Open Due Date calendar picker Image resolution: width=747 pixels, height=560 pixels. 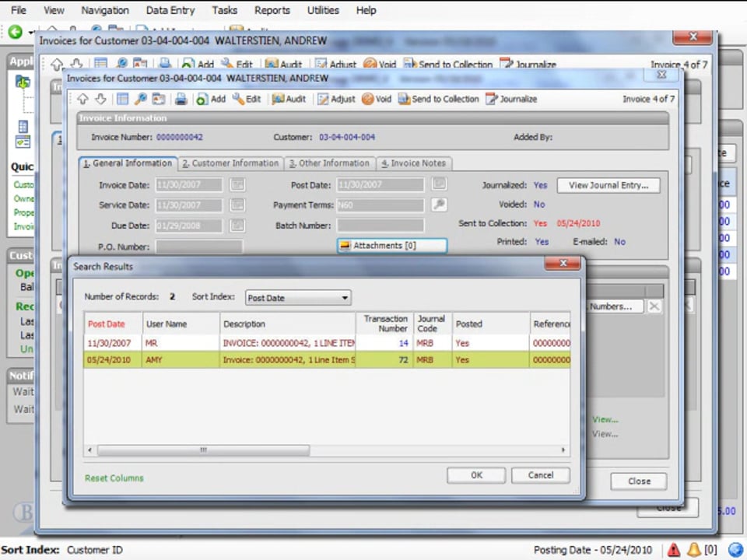point(237,226)
